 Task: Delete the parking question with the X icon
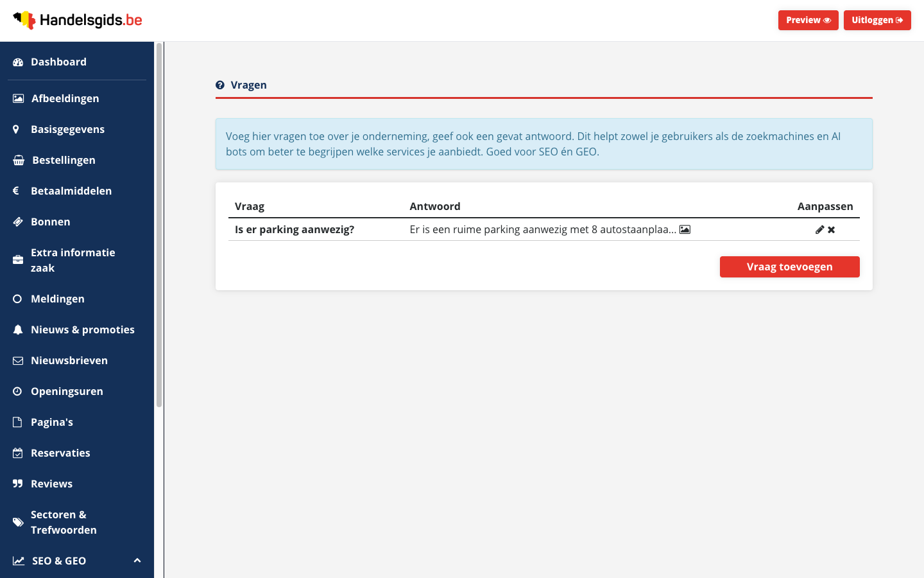pos(831,229)
